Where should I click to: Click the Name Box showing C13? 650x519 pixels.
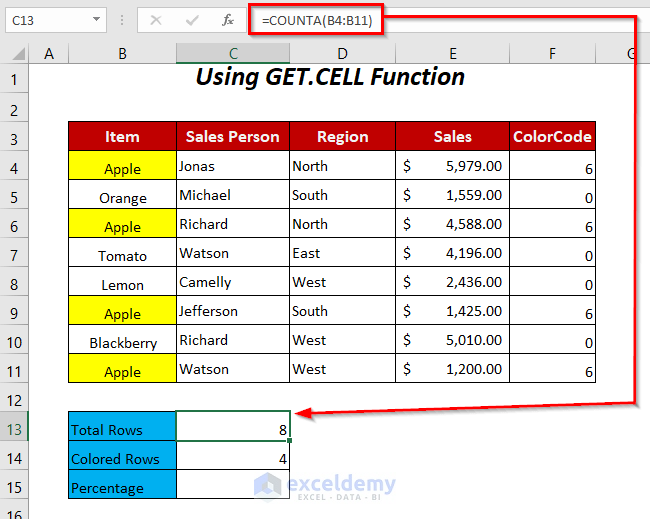pyautogui.click(x=56, y=20)
